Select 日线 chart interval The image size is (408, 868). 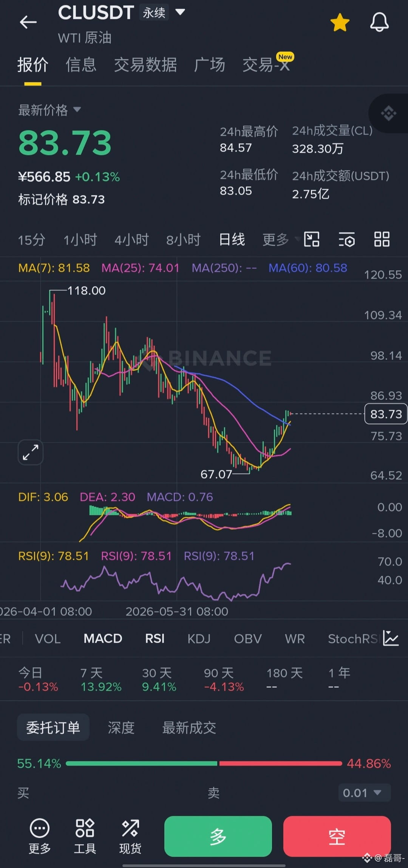232,240
